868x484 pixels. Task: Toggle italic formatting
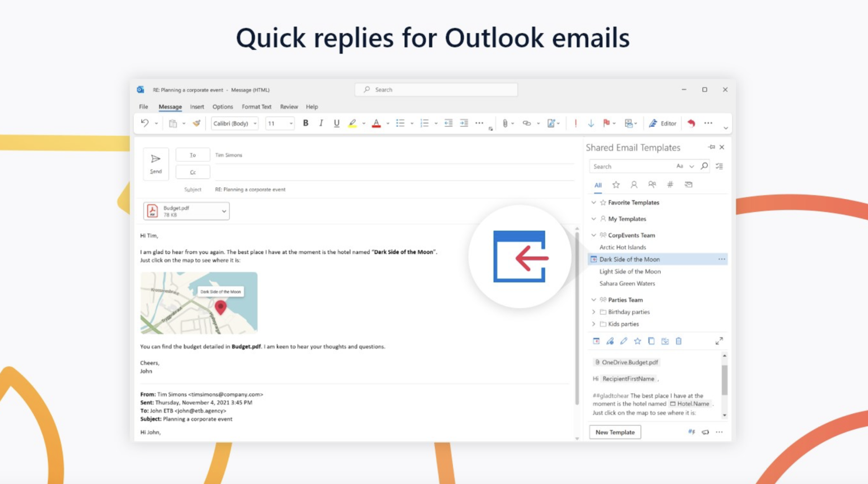pos(321,123)
